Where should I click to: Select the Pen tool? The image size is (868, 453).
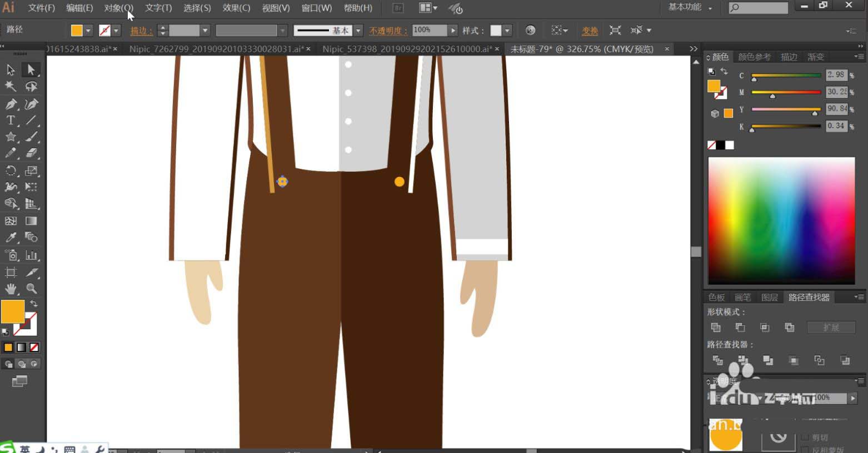click(11, 104)
